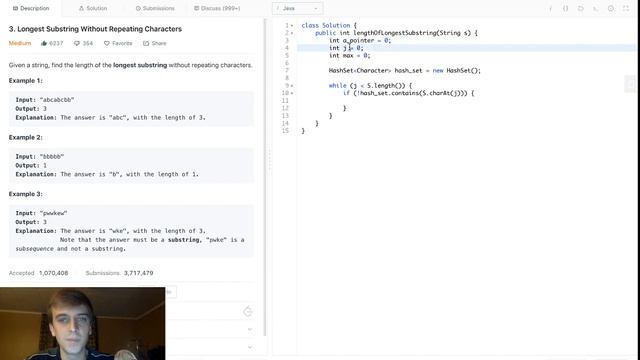Click the icon left of the settings gear
This screenshot has height=360, width=640.
point(596,8)
